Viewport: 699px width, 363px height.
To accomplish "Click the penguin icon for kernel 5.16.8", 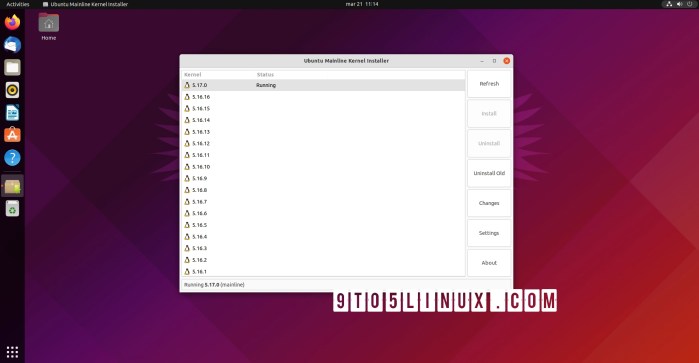I will point(187,190).
